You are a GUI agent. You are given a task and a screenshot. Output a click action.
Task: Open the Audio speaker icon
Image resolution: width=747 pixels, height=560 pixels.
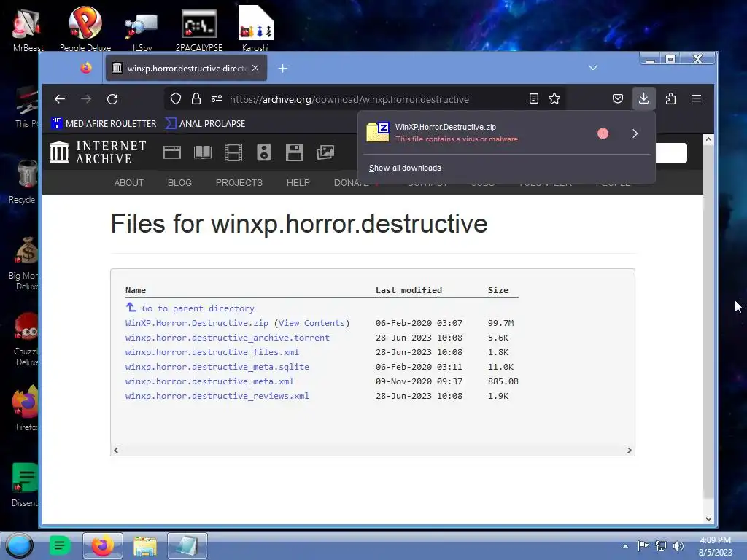point(264,152)
